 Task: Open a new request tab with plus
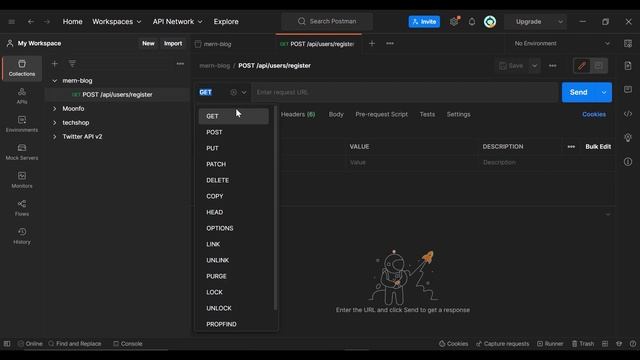click(372, 43)
